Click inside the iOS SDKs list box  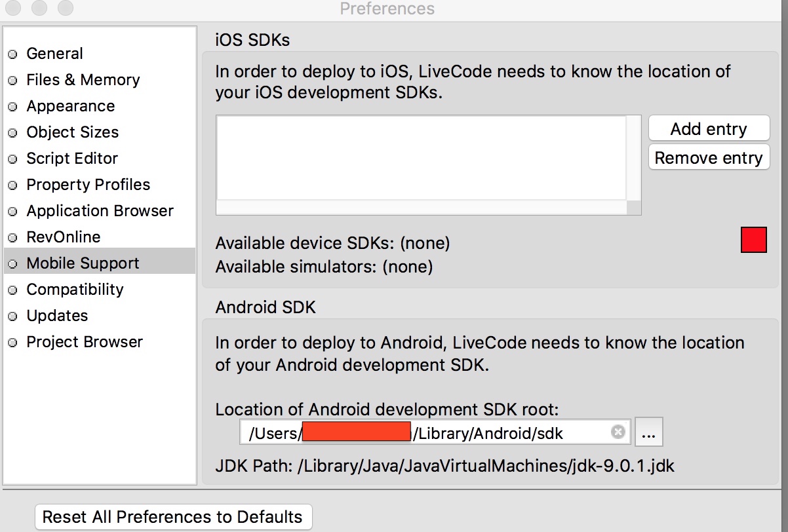[421, 159]
